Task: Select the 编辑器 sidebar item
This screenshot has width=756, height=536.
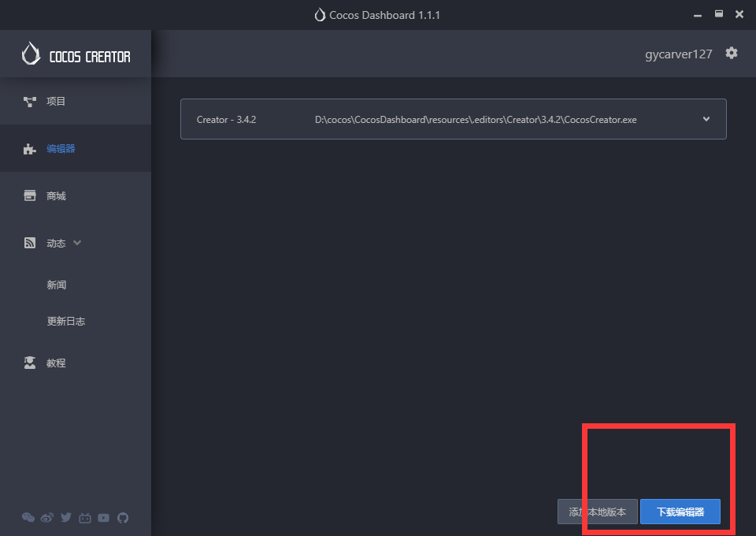Action: (76, 149)
